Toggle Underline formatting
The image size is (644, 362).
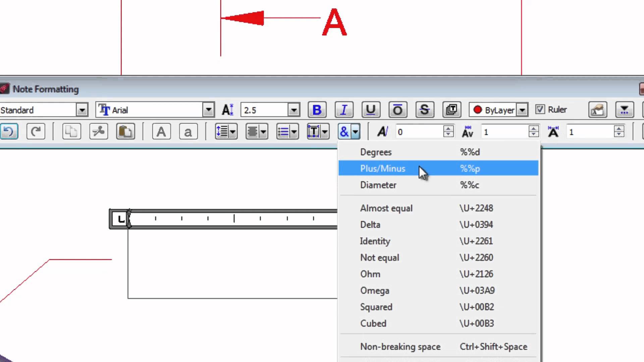pyautogui.click(x=371, y=110)
